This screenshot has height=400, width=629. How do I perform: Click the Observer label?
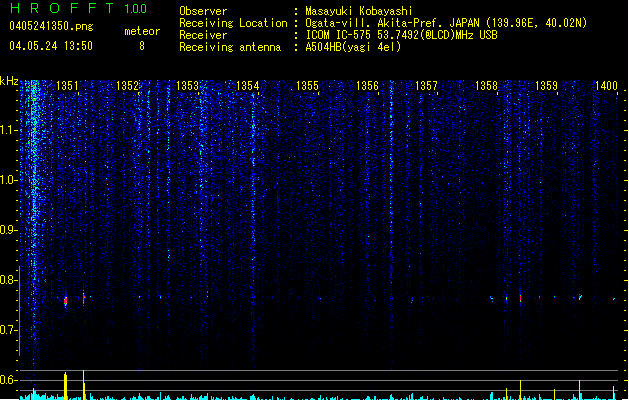pos(203,11)
